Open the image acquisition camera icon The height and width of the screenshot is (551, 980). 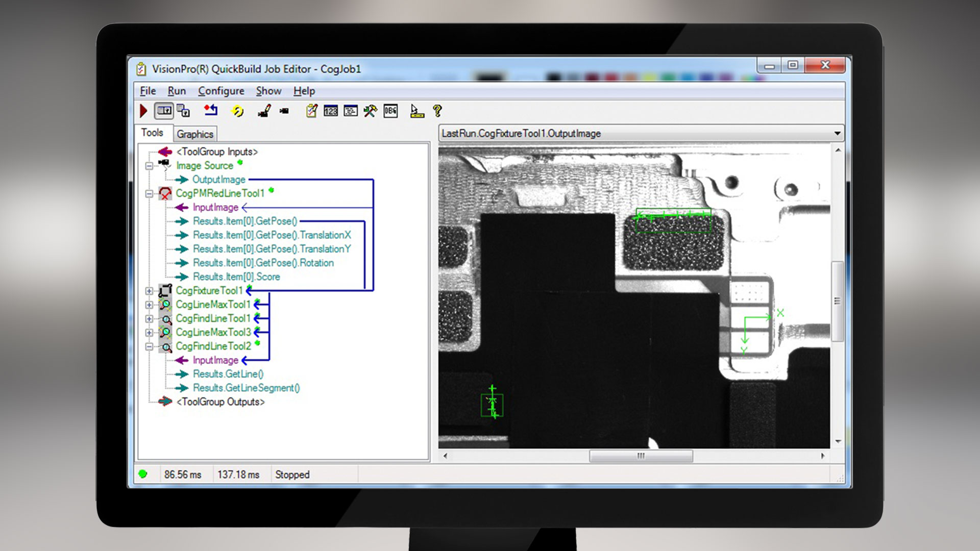click(x=284, y=111)
